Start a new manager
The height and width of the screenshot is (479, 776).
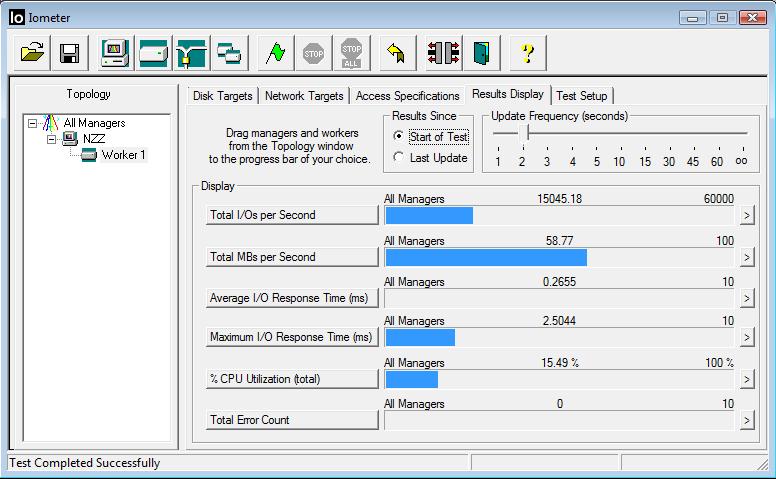point(115,52)
